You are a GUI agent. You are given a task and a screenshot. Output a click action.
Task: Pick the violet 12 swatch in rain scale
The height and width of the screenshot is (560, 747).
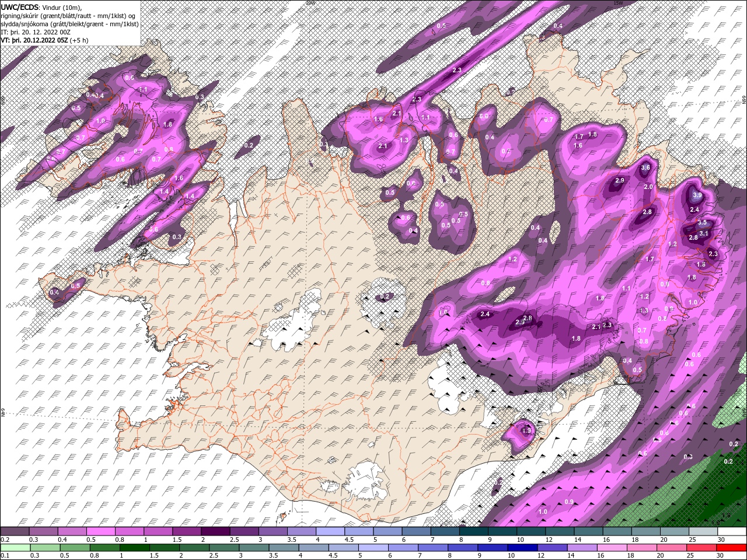point(552,548)
